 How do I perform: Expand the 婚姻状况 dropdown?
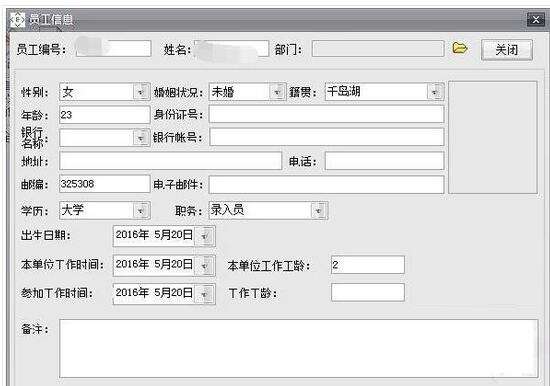pyautogui.click(x=277, y=92)
